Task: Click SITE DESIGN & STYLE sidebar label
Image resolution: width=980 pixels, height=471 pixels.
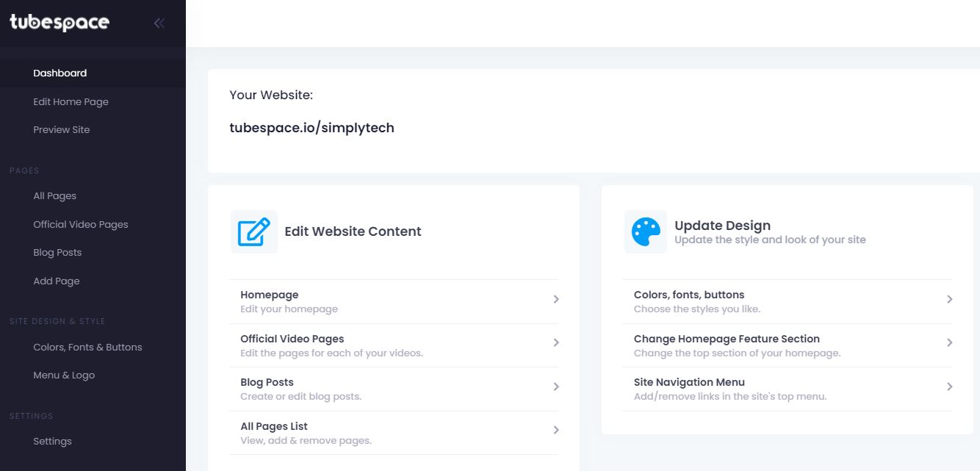Action: 57,321
